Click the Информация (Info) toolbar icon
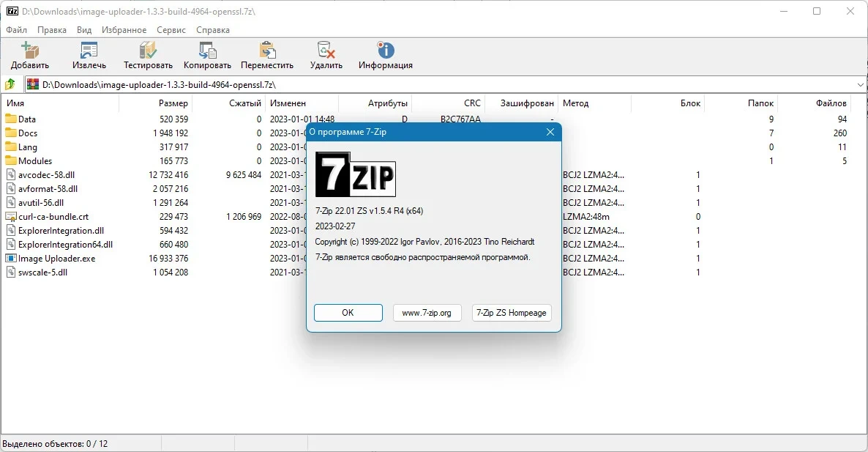 click(385, 51)
